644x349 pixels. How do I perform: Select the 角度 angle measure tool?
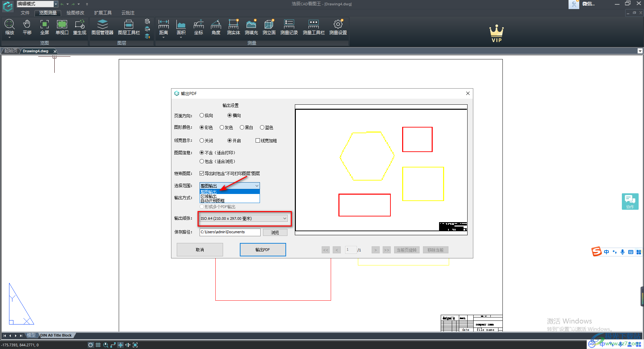pos(216,27)
